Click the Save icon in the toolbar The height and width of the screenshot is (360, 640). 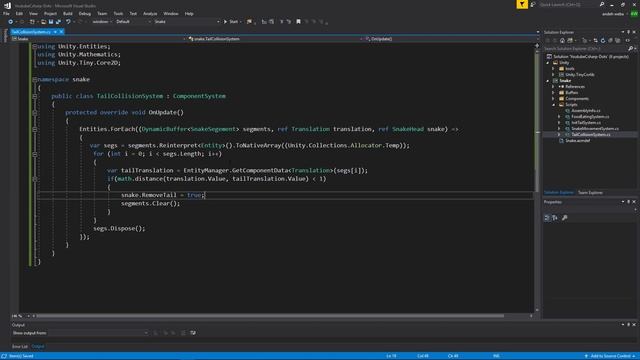(51, 22)
